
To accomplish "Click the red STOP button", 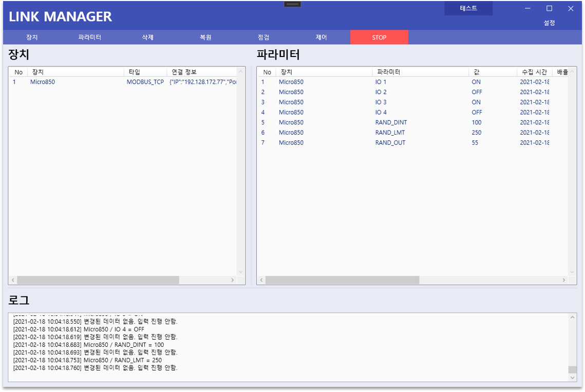I will click(x=379, y=38).
